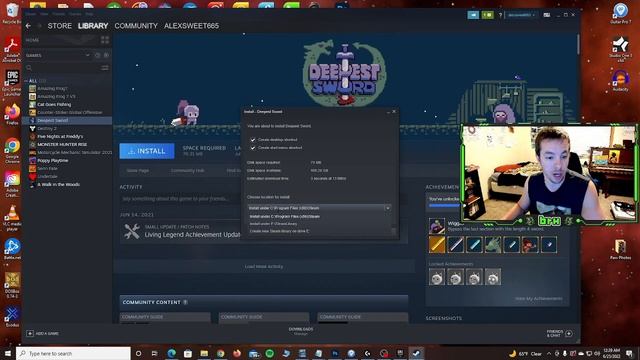Open the account name dropdown in Steam header
Viewport: 640px width, 360px height.
click(521, 15)
